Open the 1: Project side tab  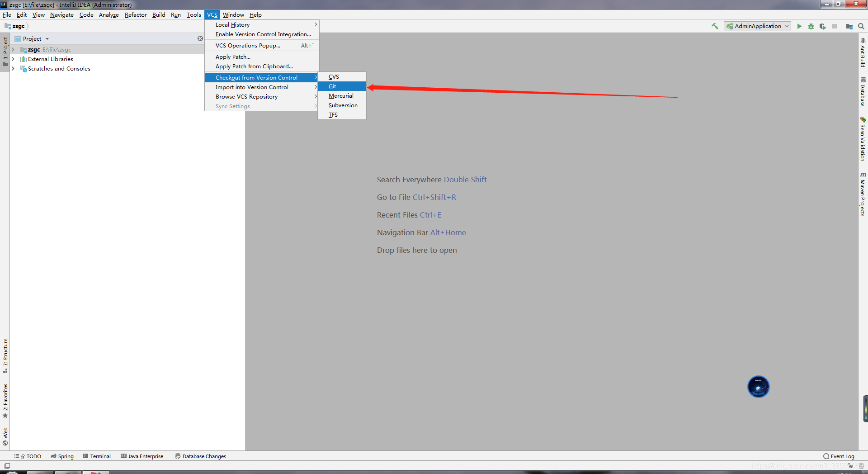tap(5, 51)
